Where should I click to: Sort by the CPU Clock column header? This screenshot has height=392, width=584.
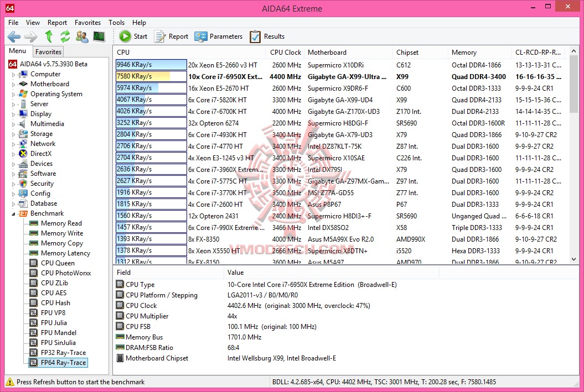[x=285, y=53]
